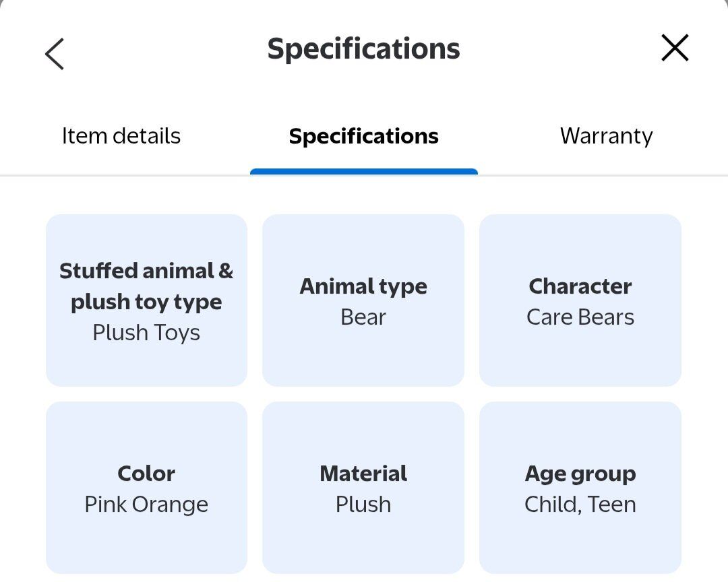Close the Specifications panel with X

pyautogui.click(x=675, y=48)
